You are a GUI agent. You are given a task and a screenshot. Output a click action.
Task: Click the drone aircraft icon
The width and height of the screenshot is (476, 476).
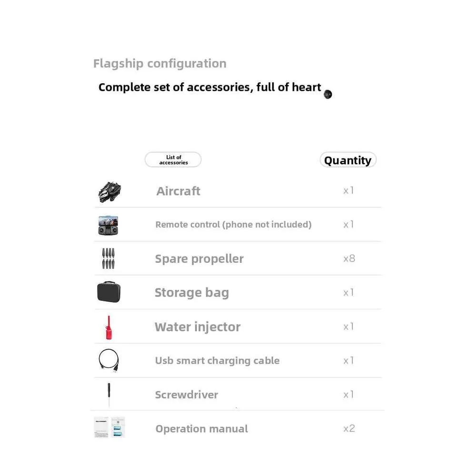click(109, 192)
